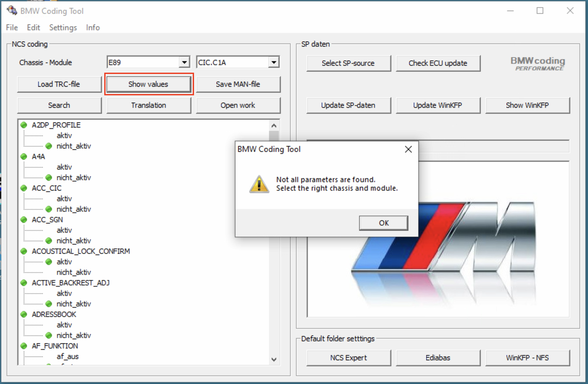Open the E89 chassis dropdown
The height and width of the screenshot is (384, 588).
[x=184, y=62]
